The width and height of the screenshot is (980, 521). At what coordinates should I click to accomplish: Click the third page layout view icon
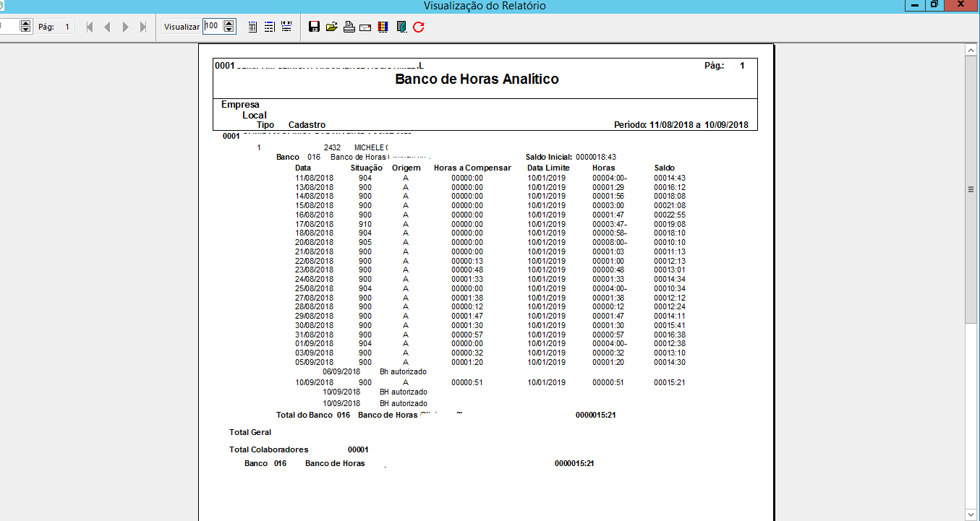286,27
